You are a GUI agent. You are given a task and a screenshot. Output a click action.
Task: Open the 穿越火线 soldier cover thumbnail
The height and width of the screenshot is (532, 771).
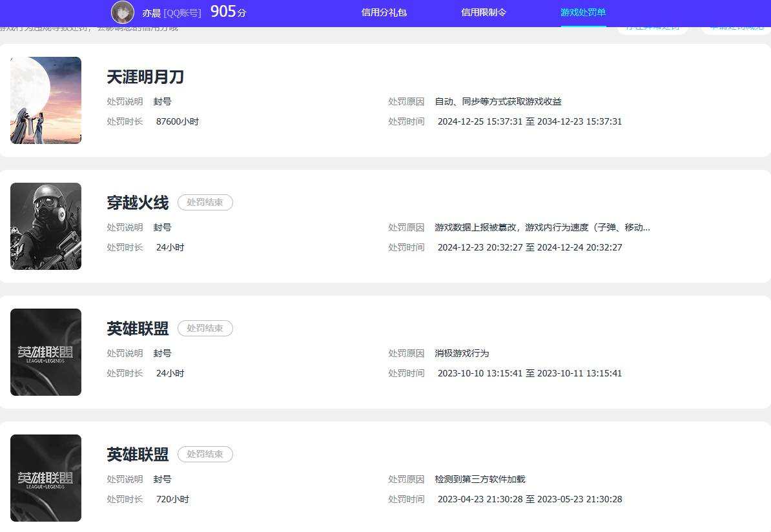[x=46, y=226]
